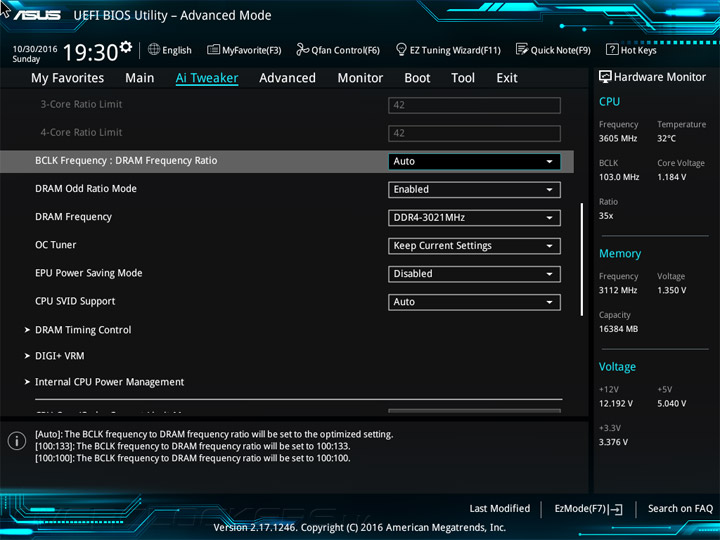The height and width of the screenshot is (540, 720).
Task: Click the vertical scrollbar of settings list
Action: (x=582, y=260)
